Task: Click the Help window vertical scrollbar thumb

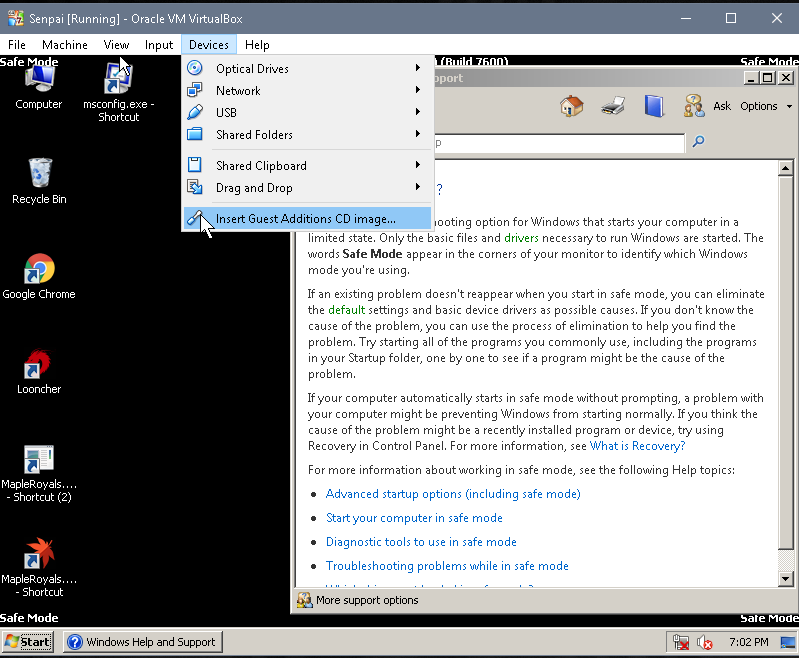Action: pos(785,363)
